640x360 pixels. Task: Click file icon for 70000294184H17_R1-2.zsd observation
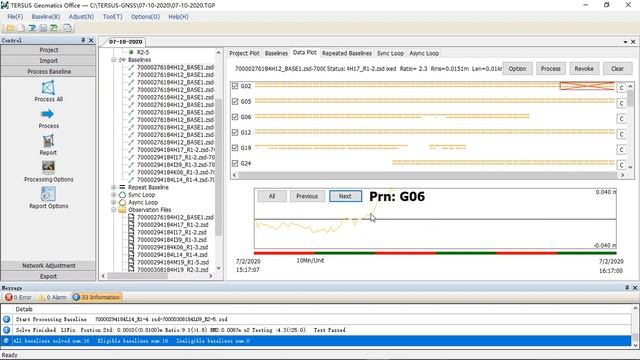click(x=131, y=225)
